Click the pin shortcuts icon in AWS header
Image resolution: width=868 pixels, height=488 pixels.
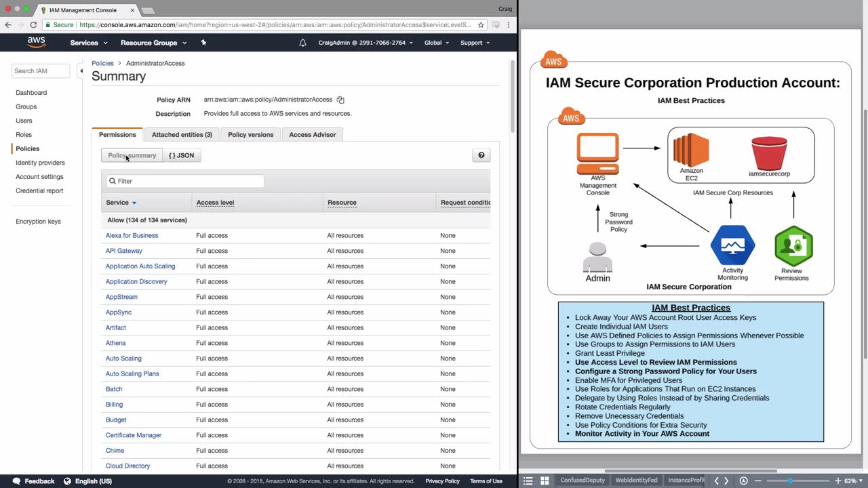click(x=203, y=43)
